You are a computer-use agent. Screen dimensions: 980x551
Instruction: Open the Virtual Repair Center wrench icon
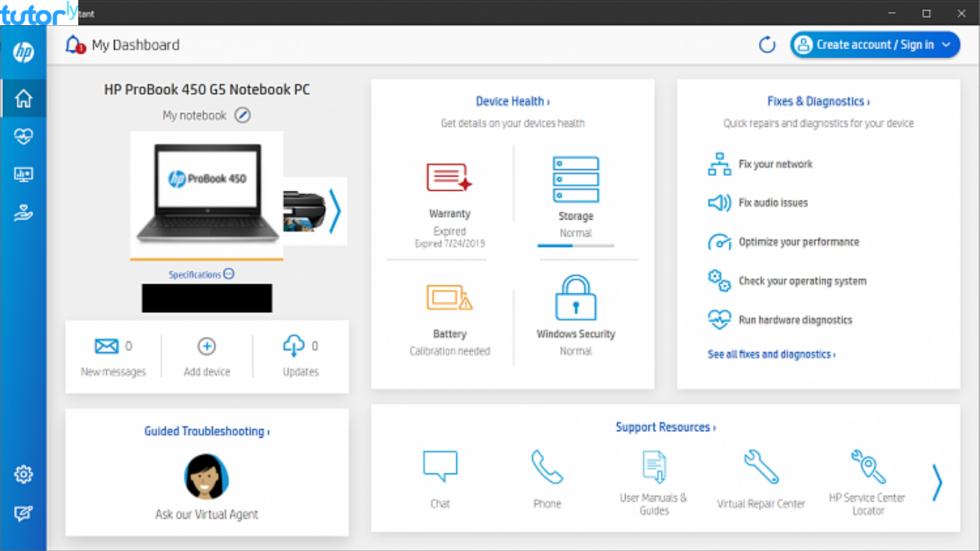point(760,467)
